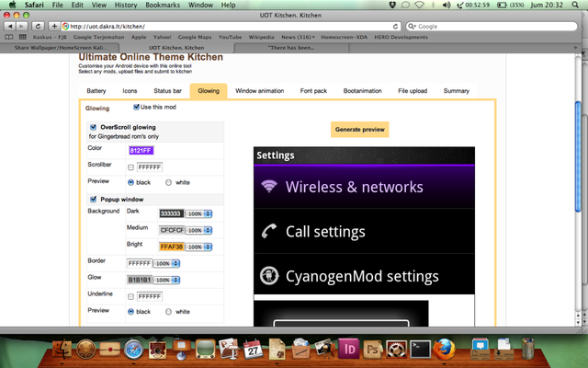Open HERO Developments bookmark
The height and width of the screenshot is (368, 588).
401,37
